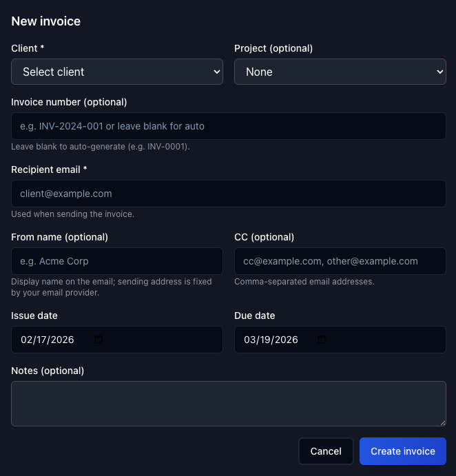Select the From name text box
456x476 pixels.
pyautogui.click(x=117, y=261)
